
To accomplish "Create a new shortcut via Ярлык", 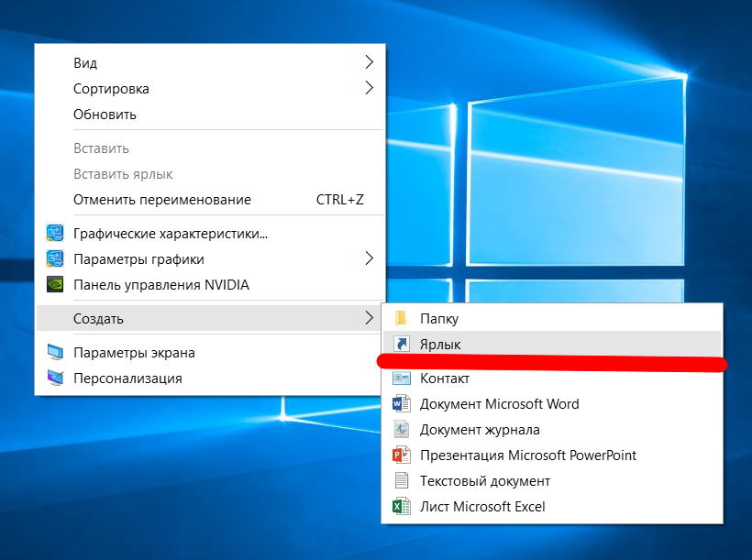I will [552, 344].
